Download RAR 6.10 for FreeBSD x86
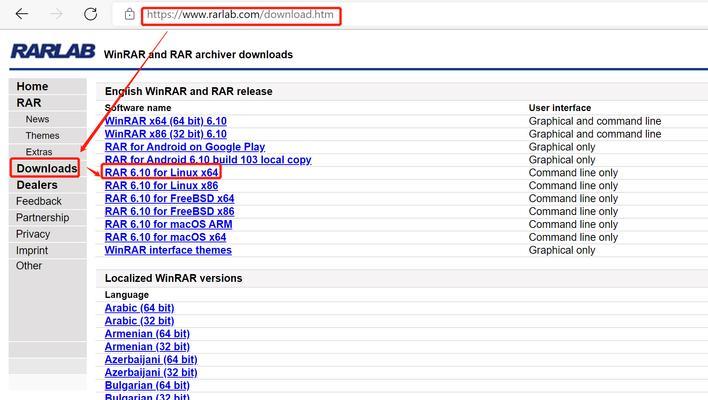The height and width of the screenshot is (400, 708). coord(169,211)
